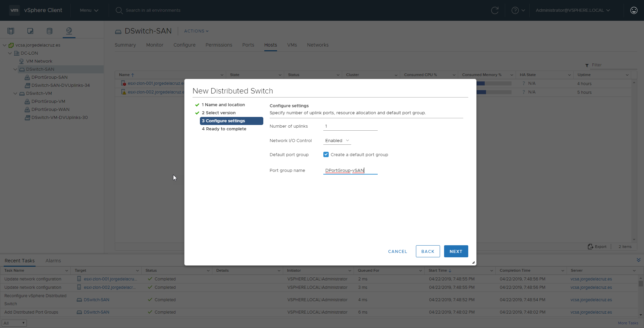
Task: Click the DSwitch-SAN title switch icon
Action: 118,31
